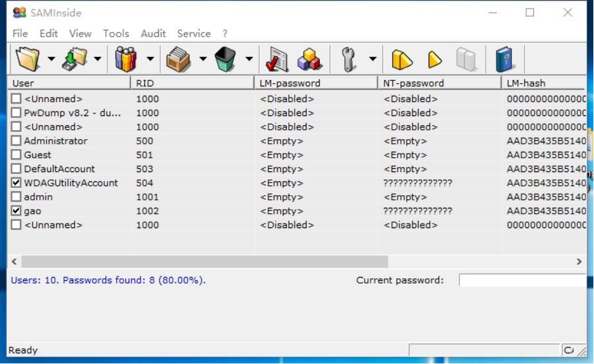Select the RID value 500
This screenshot has height=364, width=594.
145,141
